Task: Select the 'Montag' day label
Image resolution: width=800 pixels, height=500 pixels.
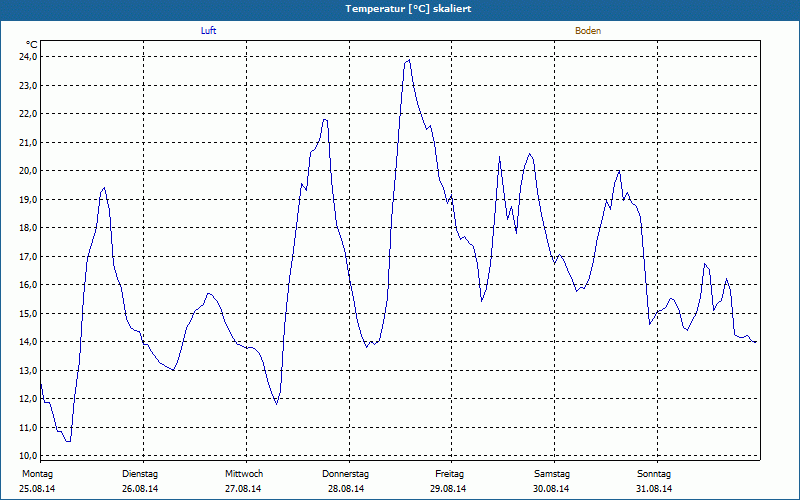Action: [x=37, y=474]
